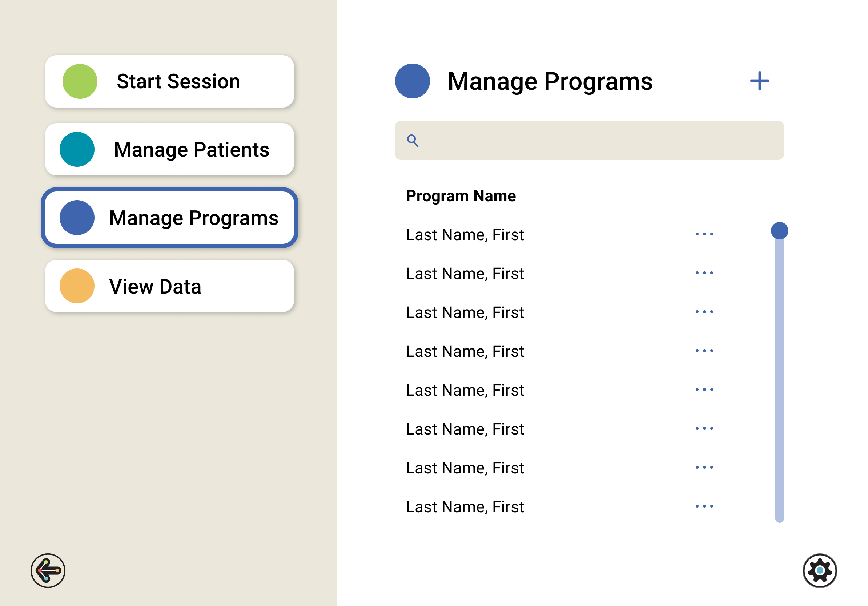868x606 pixels.
Task: Open the three-dot menu for the fourth program
Action: [x=704, y=351]
